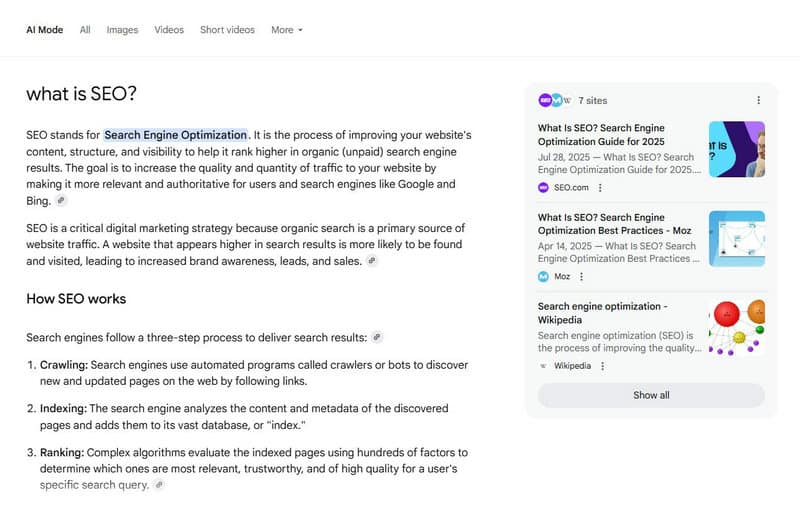Click the SEO.com article thumbnail image
The height and width of the screenshot is (518, 800).
(736, 149)
